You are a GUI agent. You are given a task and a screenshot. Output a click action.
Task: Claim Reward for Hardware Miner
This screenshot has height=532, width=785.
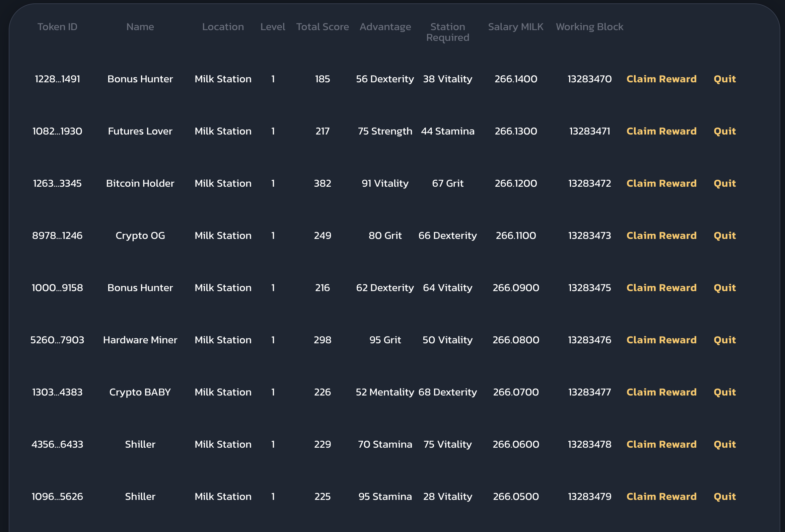coord(661,340)
